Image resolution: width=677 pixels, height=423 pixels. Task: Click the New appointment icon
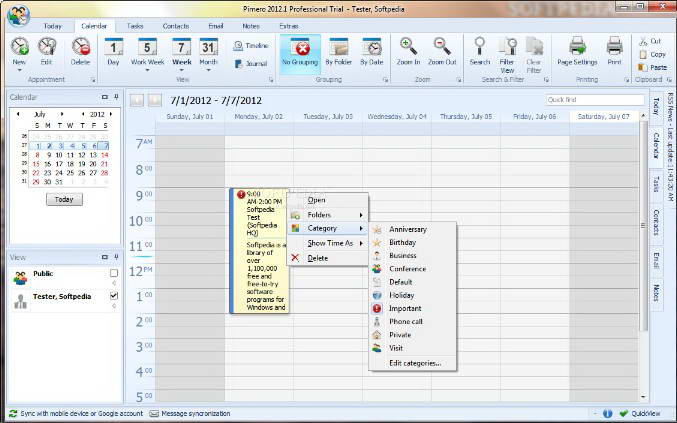(x=19, y=47)
